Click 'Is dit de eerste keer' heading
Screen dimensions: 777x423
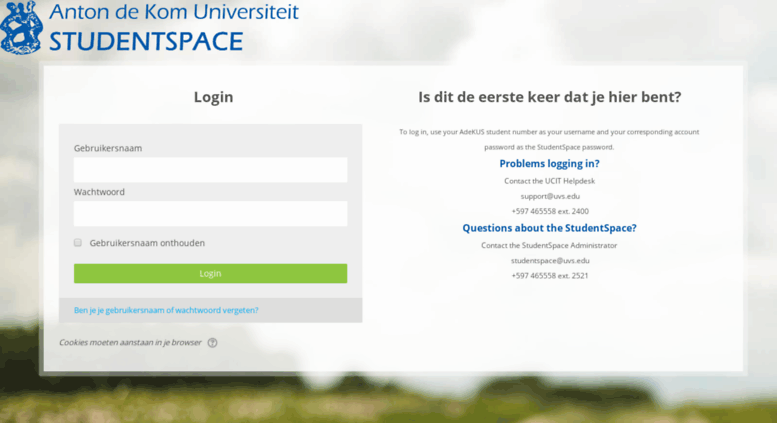(550, 97)
